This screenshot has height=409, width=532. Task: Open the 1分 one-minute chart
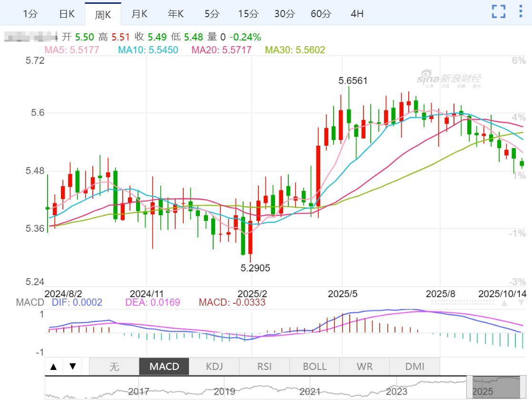(30, 14)
